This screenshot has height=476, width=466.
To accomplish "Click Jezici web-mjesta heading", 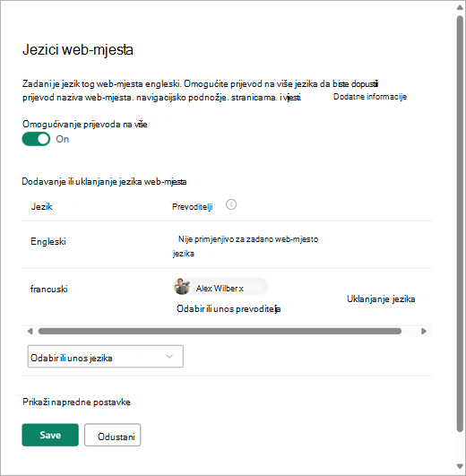I will click(x=78, y=49).
